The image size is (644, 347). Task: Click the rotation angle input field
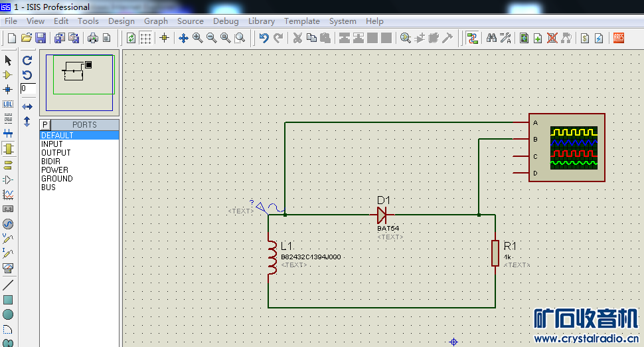pyautogui.click(x=27, y=88)
